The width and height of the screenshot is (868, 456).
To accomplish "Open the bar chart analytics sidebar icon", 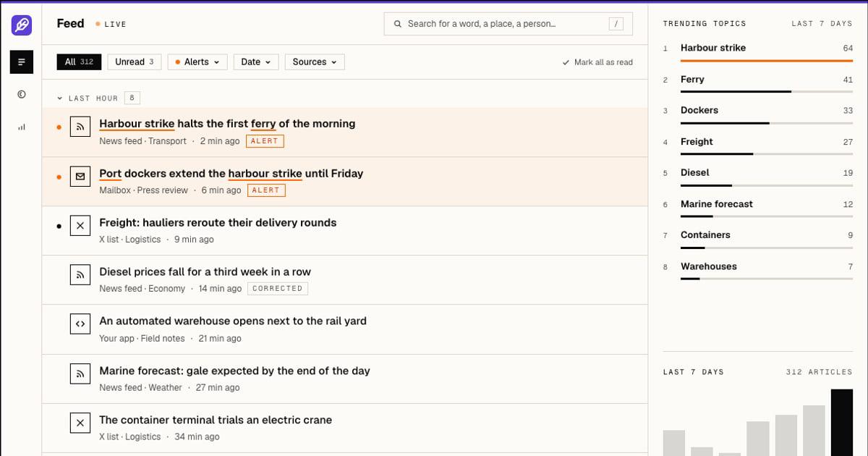I will click(21, 127).
